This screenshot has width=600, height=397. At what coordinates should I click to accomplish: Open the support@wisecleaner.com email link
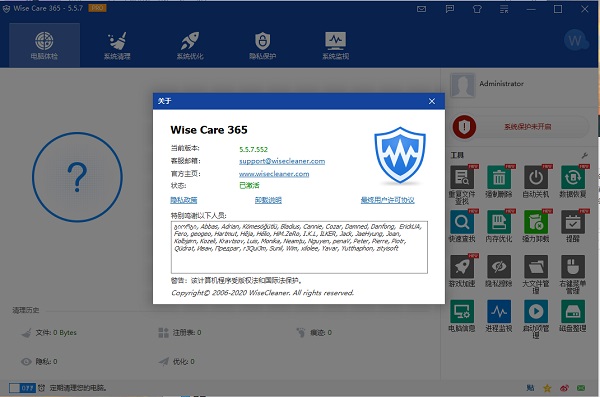click(x=282, y=161)
